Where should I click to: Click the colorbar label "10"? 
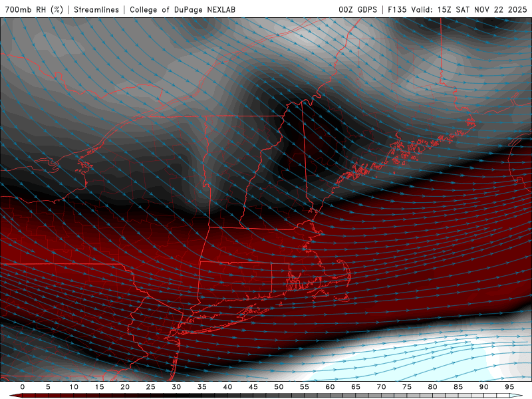(x=74, y=387)
